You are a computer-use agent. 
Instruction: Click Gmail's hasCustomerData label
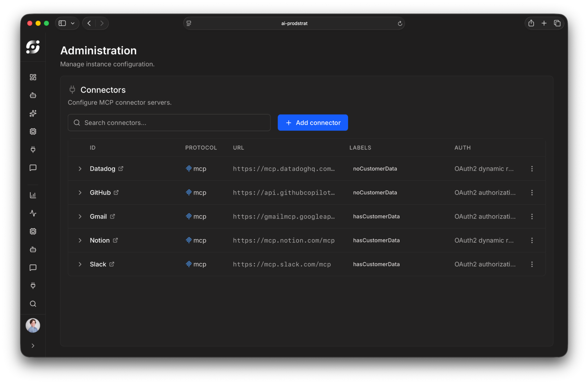coord(376,217)
